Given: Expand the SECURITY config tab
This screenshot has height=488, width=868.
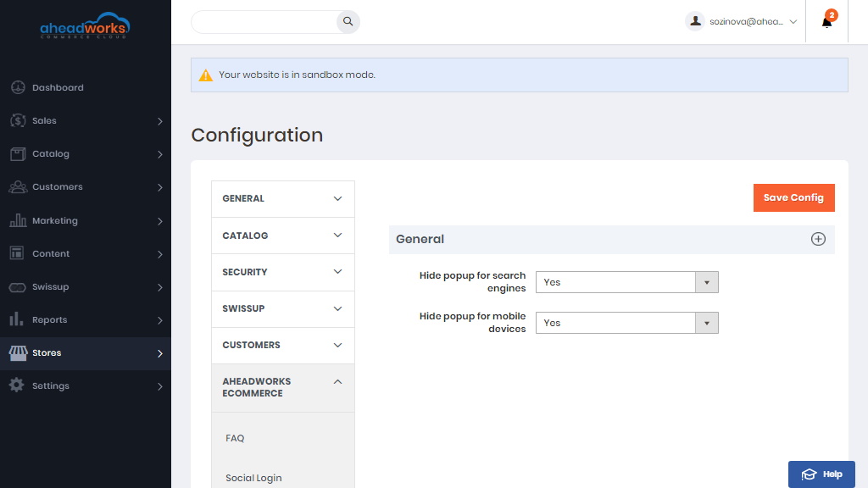Looking at the screenshot, I should (x=283, y=272).
